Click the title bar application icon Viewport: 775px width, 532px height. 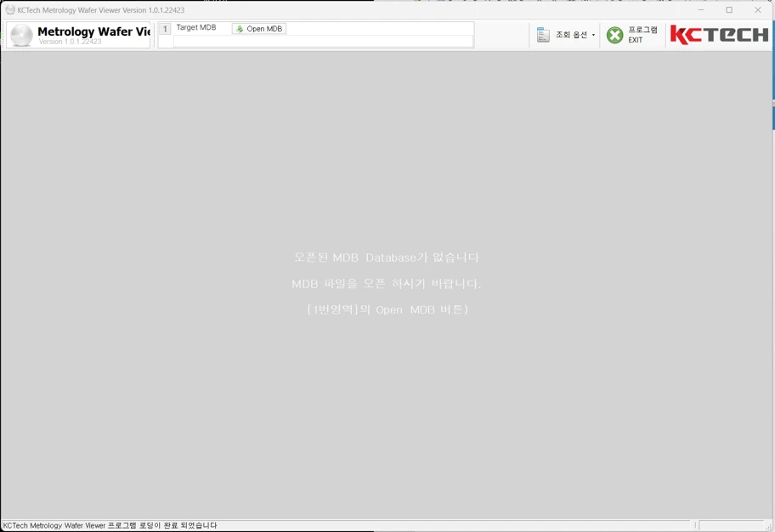10,10
